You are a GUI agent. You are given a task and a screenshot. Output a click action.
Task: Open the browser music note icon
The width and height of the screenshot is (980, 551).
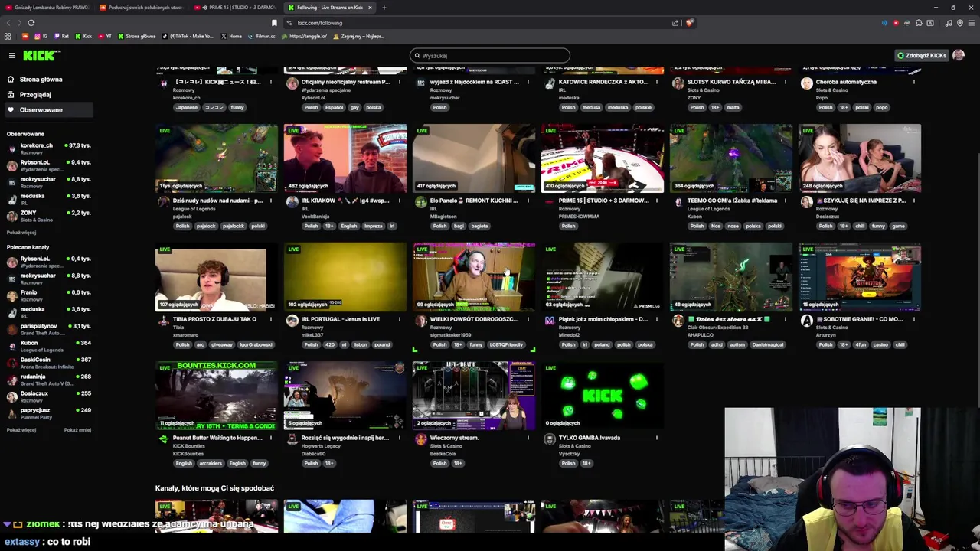point(949,23)
